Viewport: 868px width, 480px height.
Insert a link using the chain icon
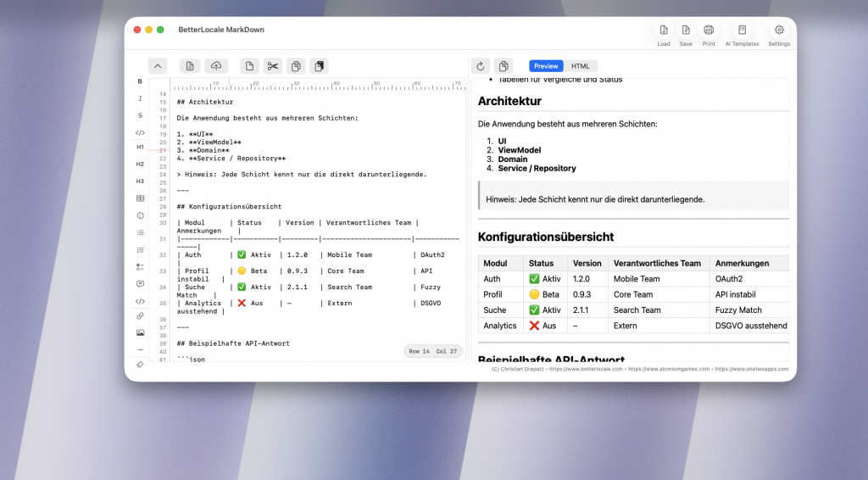tap(140, 315)
